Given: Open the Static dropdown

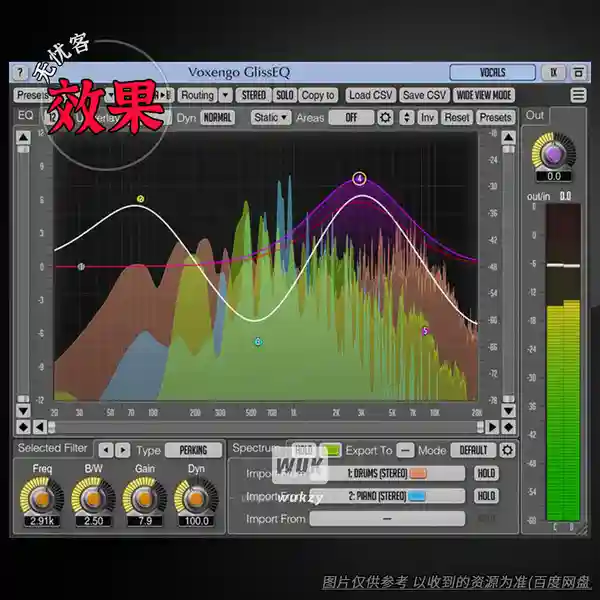Looking at the screenshot, I should (x=271, y=117).
